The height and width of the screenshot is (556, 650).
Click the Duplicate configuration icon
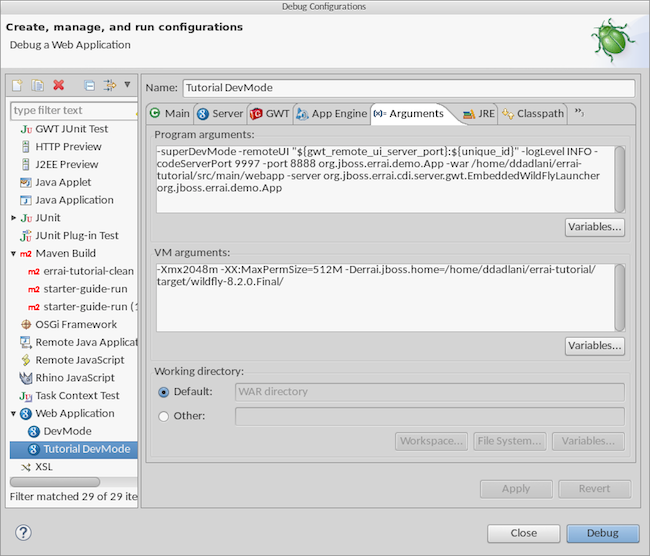[37, 85]
